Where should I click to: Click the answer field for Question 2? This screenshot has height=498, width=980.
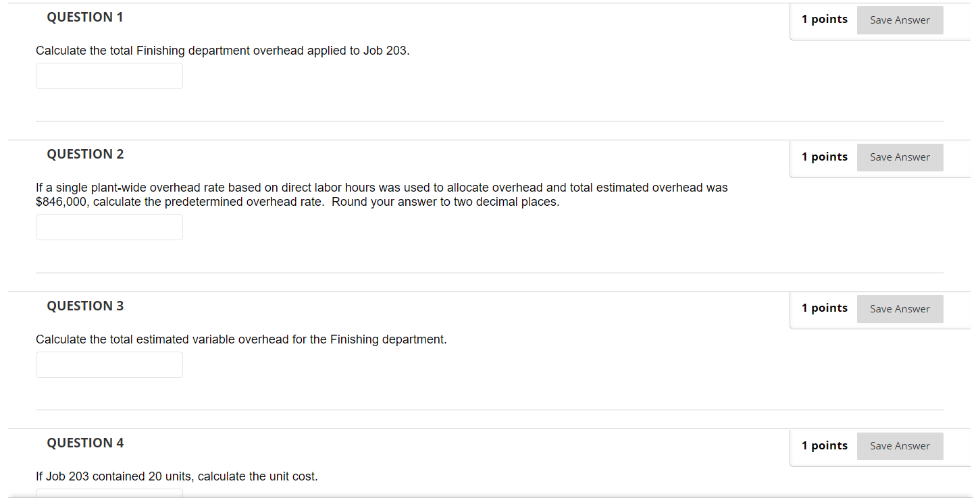[x=109, y=227]
